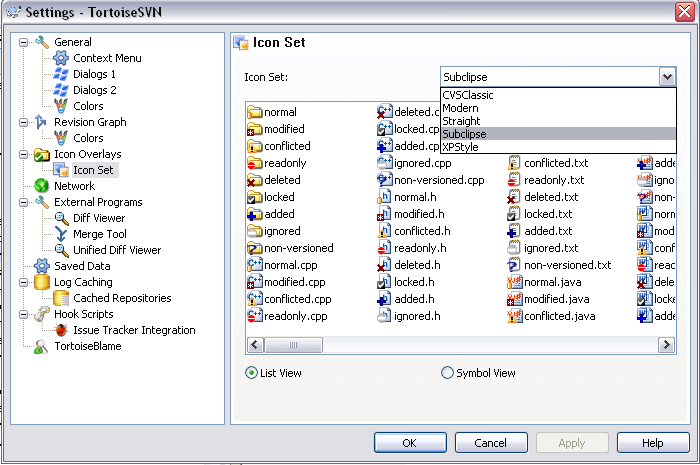Click the Log Caching database icon

[42, 282]
